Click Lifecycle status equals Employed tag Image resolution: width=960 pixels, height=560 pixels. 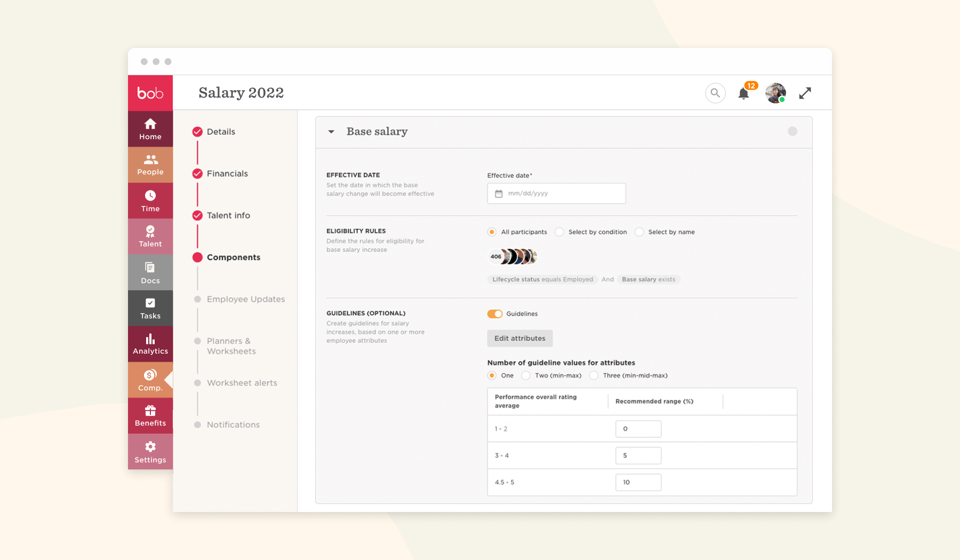542,279
